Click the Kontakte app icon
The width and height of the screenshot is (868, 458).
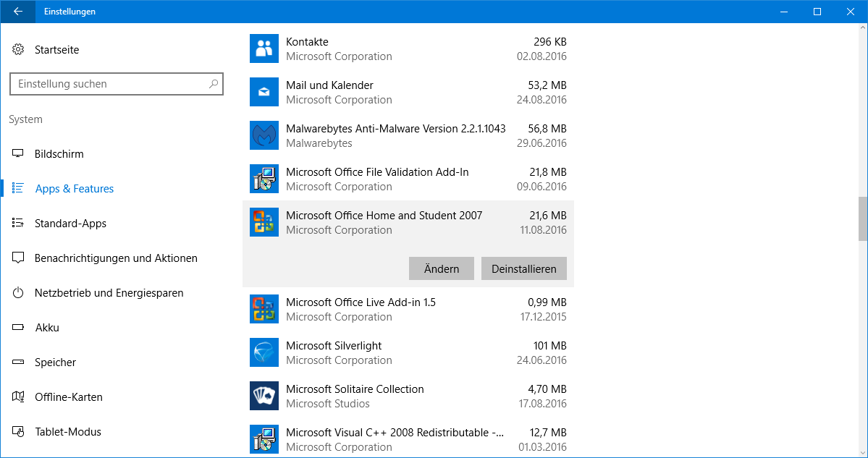[x=264, y=48]
